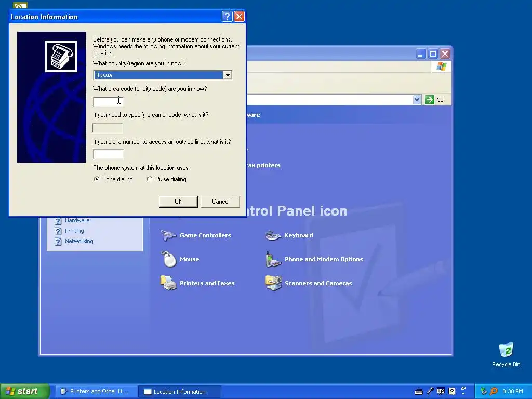Click the language bar speech tools icon
Screen dimensions: 532x399
point(441,391)
